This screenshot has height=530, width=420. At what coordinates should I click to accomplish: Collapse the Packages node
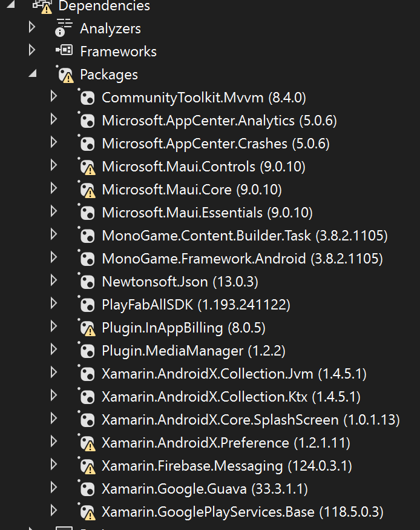(x=32, y=74)
